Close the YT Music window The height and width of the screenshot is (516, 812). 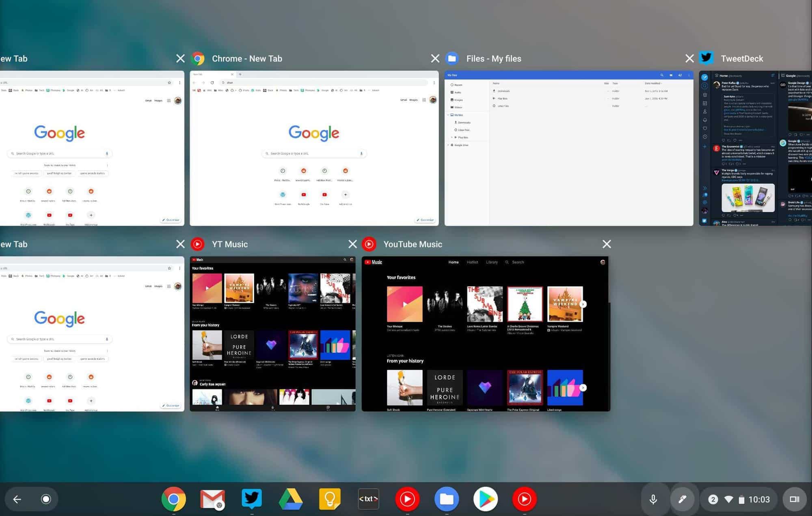(x=353, y=244)
